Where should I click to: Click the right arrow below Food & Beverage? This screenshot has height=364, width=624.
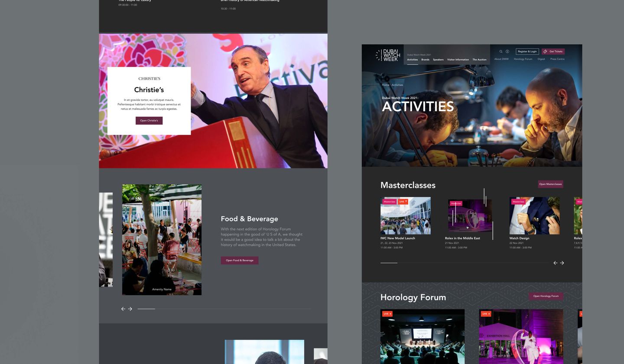[130, 309]
